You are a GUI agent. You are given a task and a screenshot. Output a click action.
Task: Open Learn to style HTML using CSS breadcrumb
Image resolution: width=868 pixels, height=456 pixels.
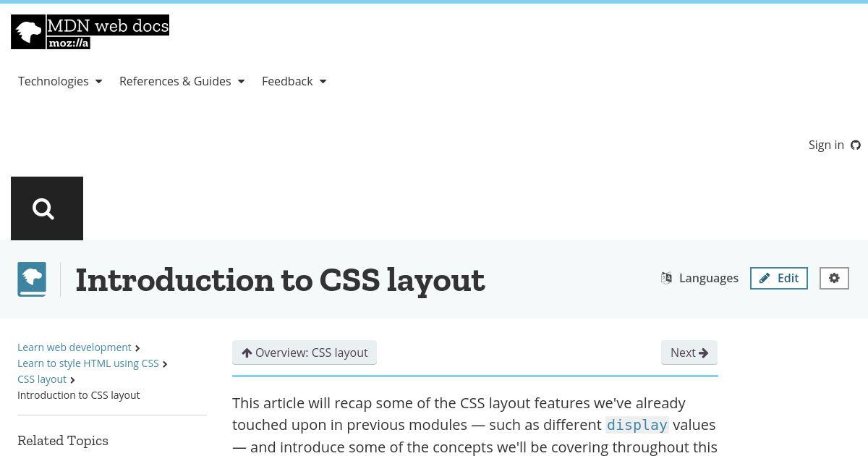click(88, 363)
